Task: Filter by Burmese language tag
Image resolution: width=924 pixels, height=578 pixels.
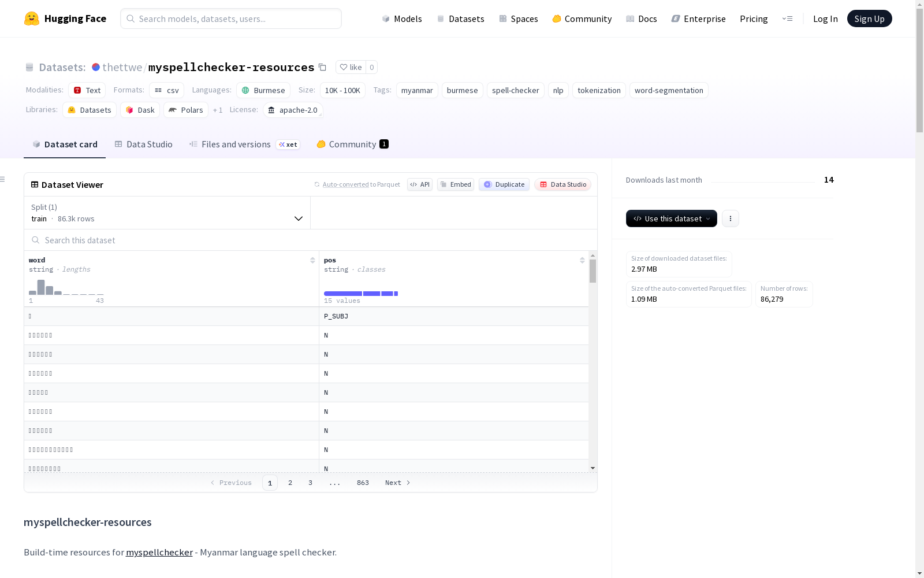Action: tap(263, 90)
